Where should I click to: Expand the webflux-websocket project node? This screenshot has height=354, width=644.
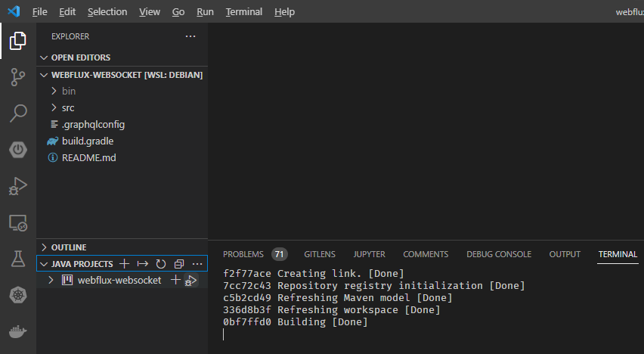(x=51, y=280)
